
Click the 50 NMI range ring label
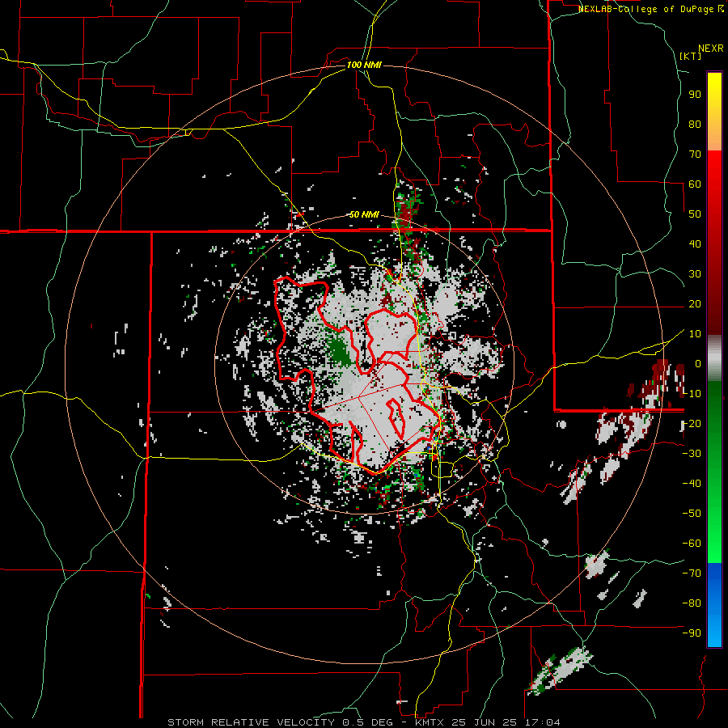[364, 214]
